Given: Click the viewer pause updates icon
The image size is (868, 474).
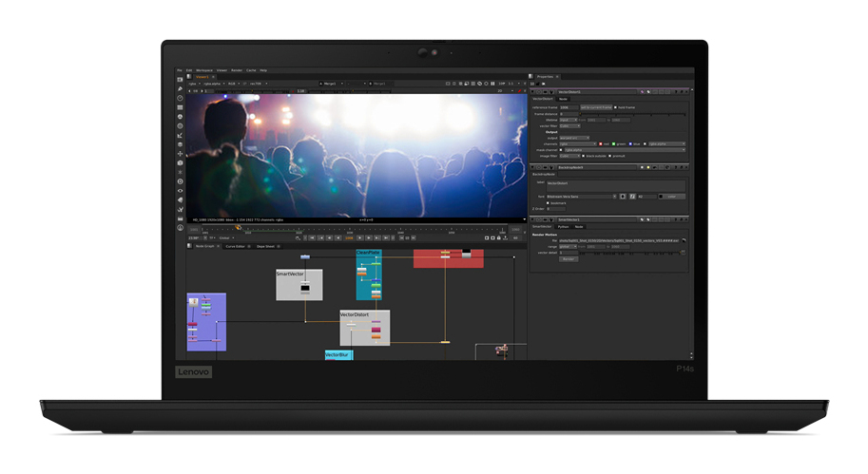Looking at the screenshot, I should pyautogui.click(x=492, y=84).
